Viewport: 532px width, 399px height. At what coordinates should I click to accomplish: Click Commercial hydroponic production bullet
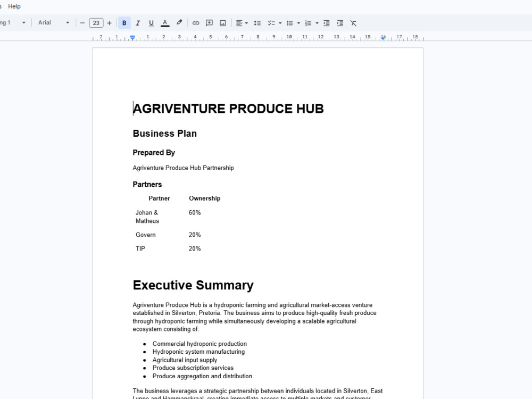point(199,344)
